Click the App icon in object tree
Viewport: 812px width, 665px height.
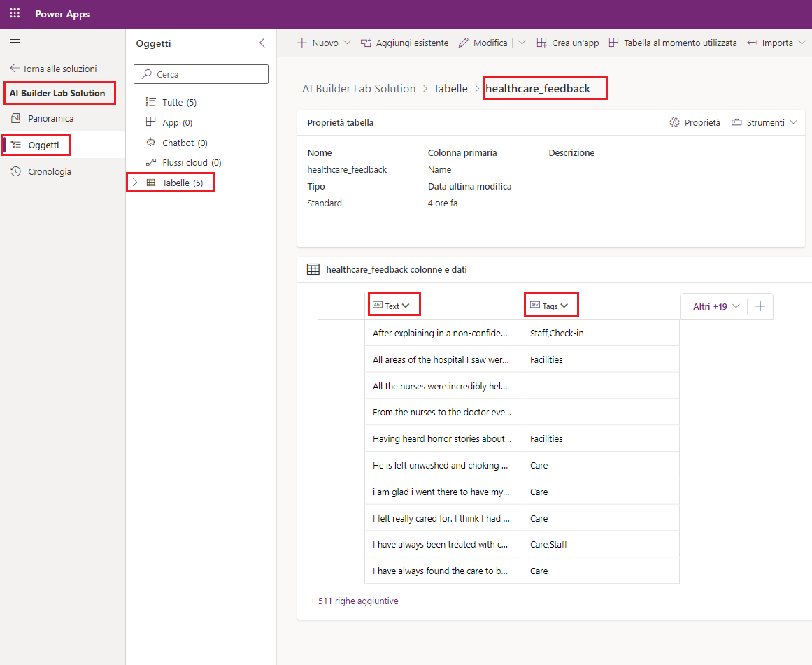[x=150, y=122]
